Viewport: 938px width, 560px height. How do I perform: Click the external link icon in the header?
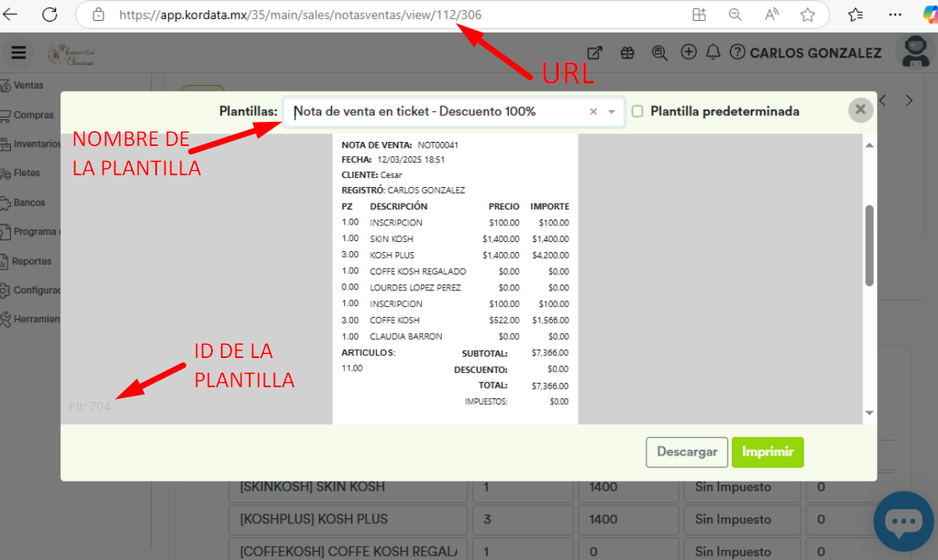pos(595,53)
